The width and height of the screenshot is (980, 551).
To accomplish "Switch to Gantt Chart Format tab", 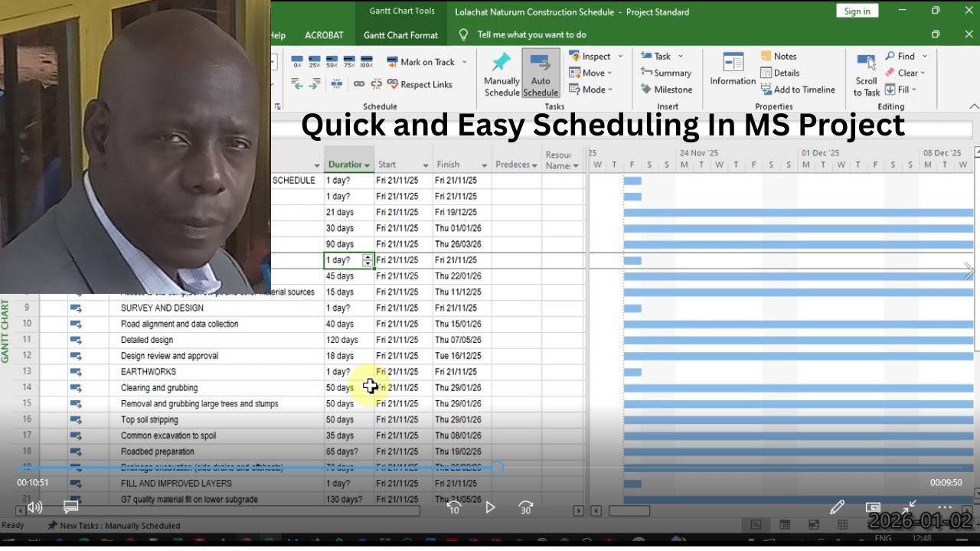I will (x=400, y=35).
